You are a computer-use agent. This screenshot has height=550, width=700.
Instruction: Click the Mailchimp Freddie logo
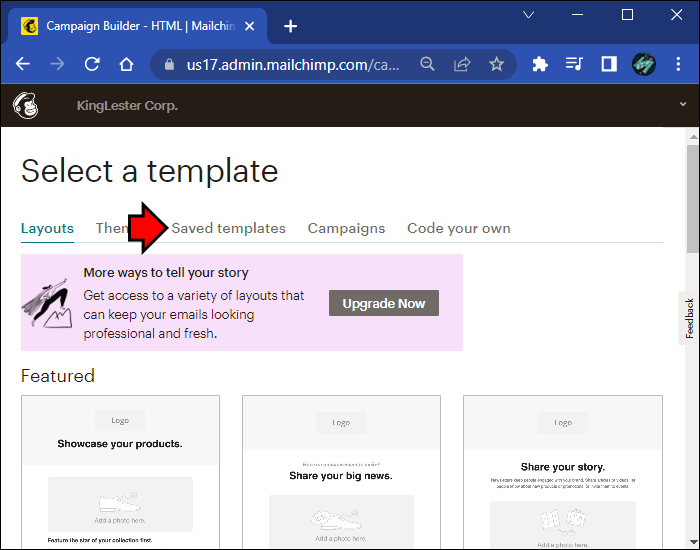pyautogui.click(x=25, y=105)
